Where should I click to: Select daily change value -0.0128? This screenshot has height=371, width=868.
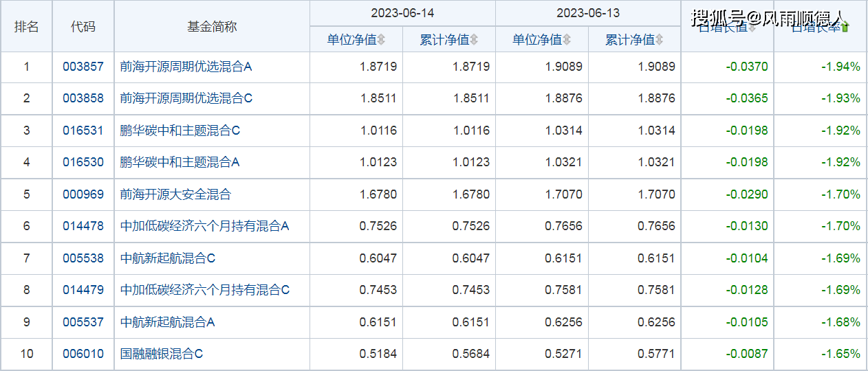pyautogui.click(x=747, y=290)
